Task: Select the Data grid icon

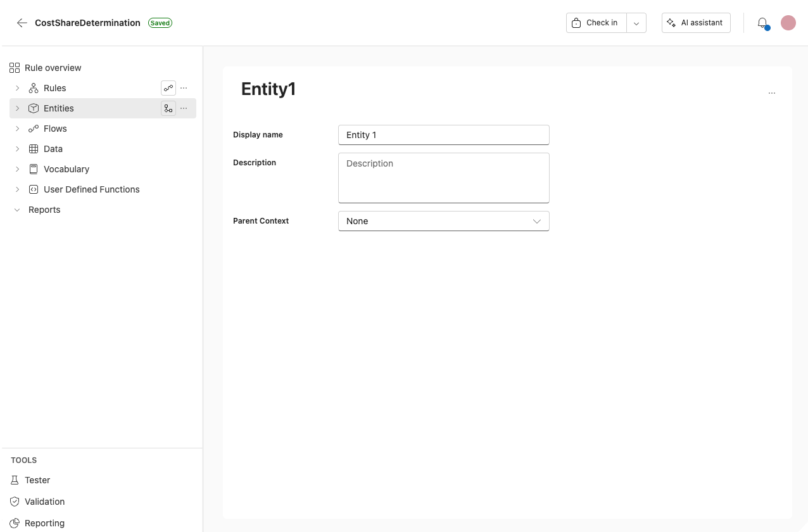Action: (x=34, y=149)
